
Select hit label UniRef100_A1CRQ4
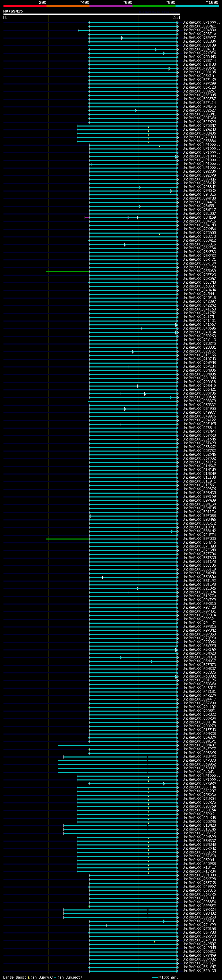199,871
